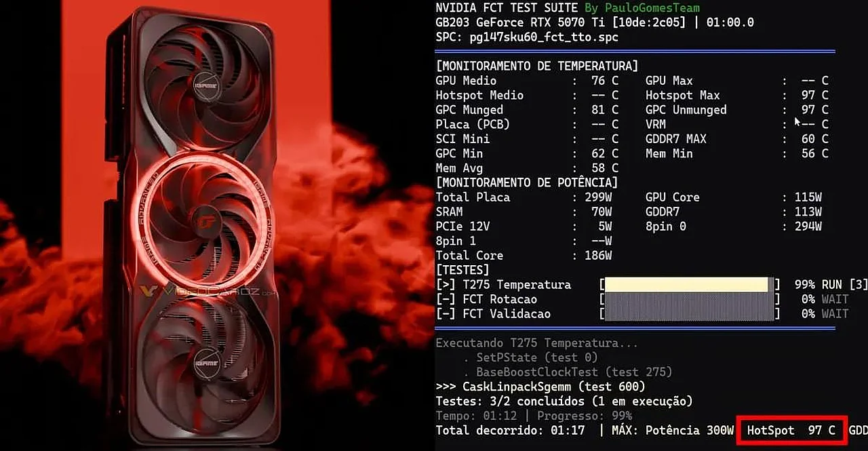Click the '115W' GPU Core value
This screenshot has height=451, width=868.
point(808,197)
